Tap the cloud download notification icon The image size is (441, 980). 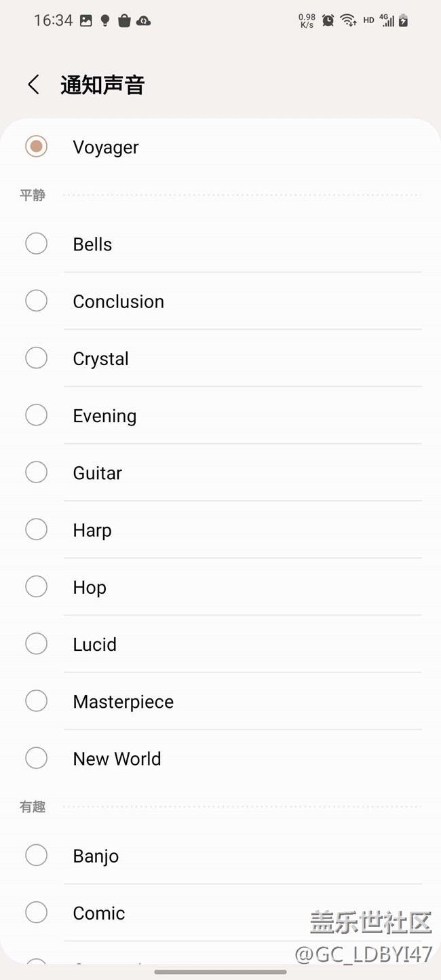pyautogui.click(x=144, y=20)
